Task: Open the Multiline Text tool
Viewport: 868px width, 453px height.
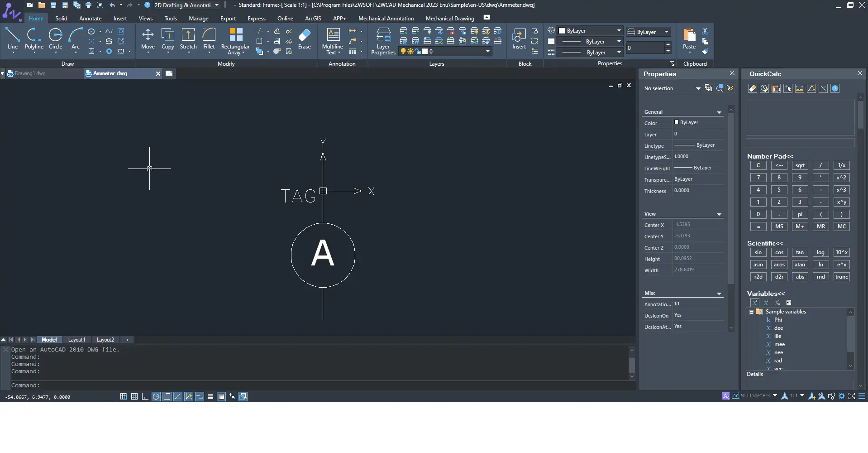Action: pyautogui.click(x=333, y=41)
